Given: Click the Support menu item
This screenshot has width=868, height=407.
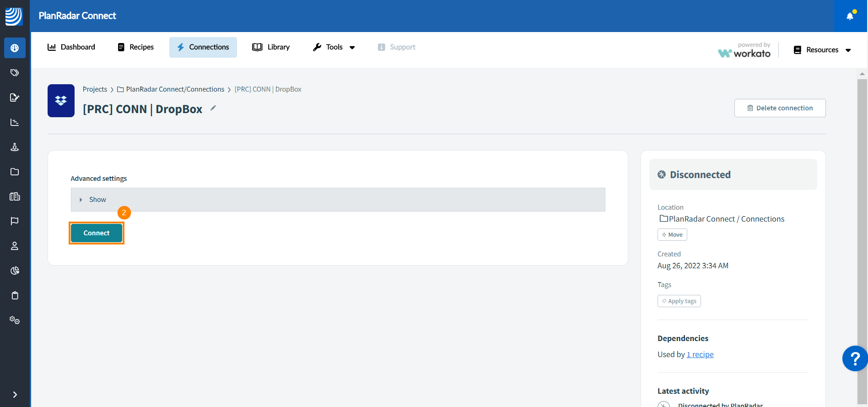Looking at the screenshot, I should click(396, 47).
